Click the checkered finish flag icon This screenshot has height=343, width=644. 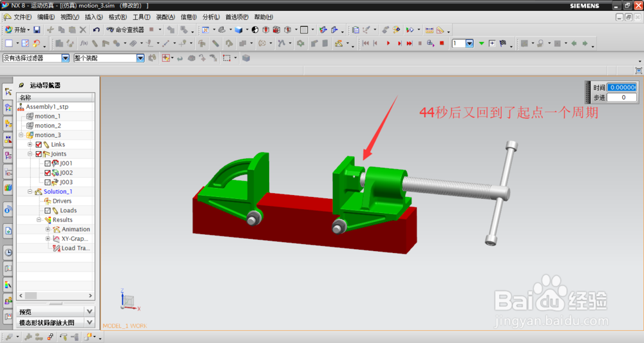503,43
